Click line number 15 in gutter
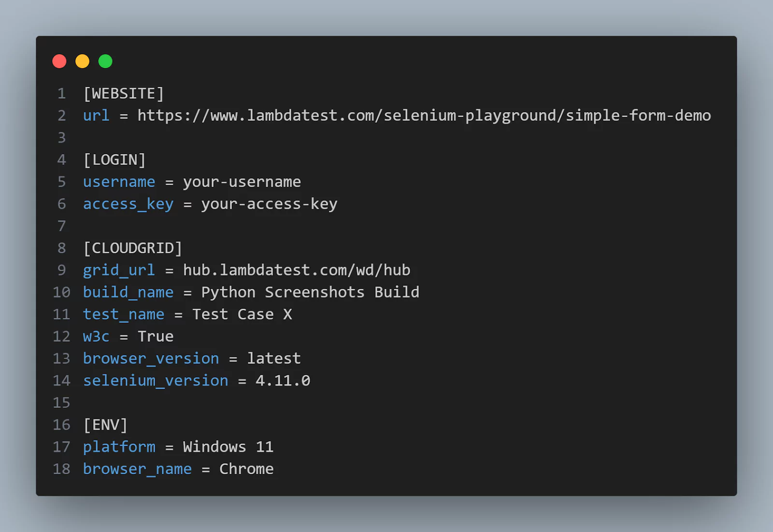Viewport: 773px width, 532px height. pyautogui.click(x=61, y=403)
